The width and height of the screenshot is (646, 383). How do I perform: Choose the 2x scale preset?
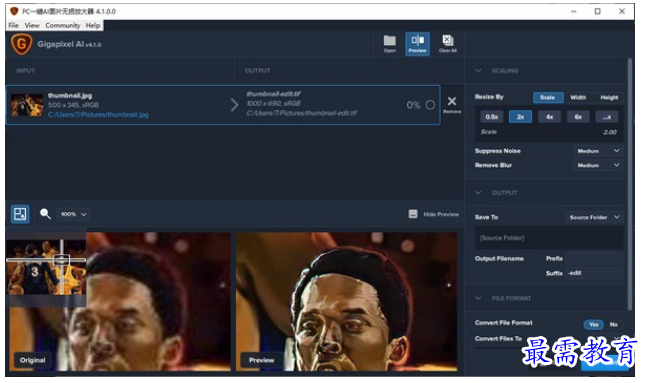click(x=520, y=117)
